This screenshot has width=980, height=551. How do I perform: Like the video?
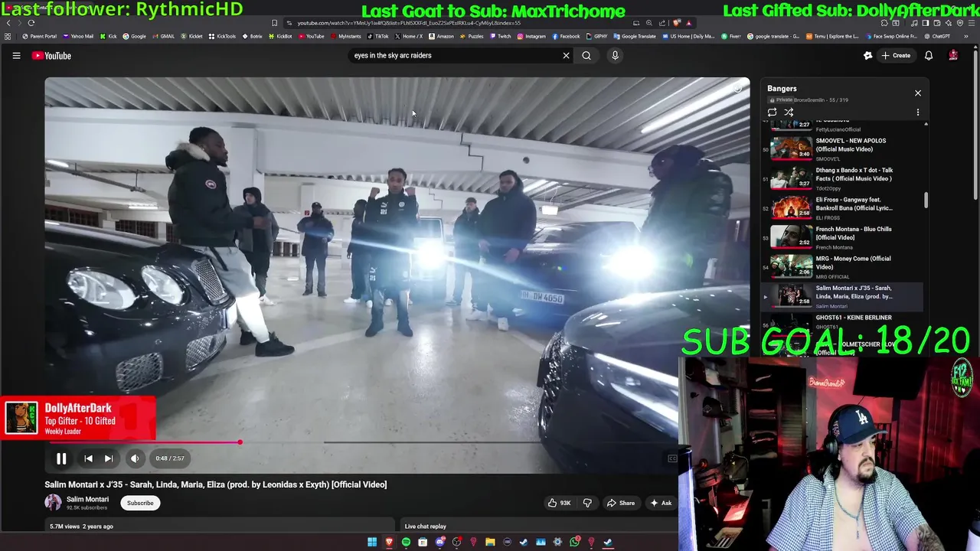pyautogui.click(x=559, y=503)
